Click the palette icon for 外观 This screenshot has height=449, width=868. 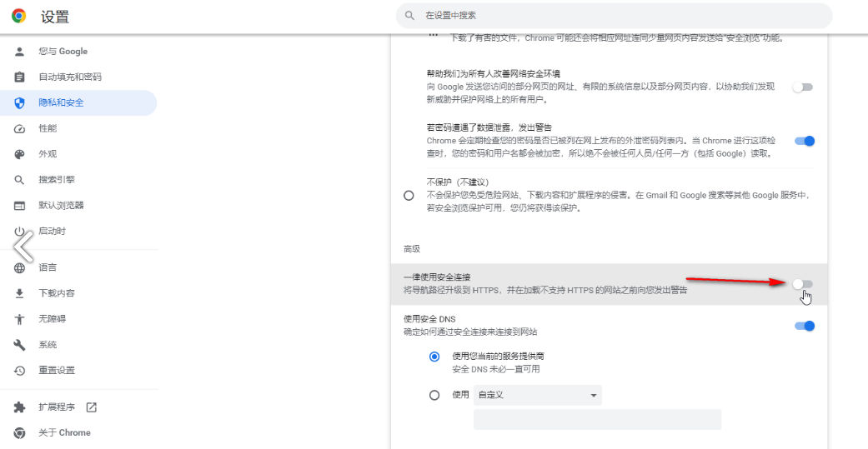coord(19,154)
